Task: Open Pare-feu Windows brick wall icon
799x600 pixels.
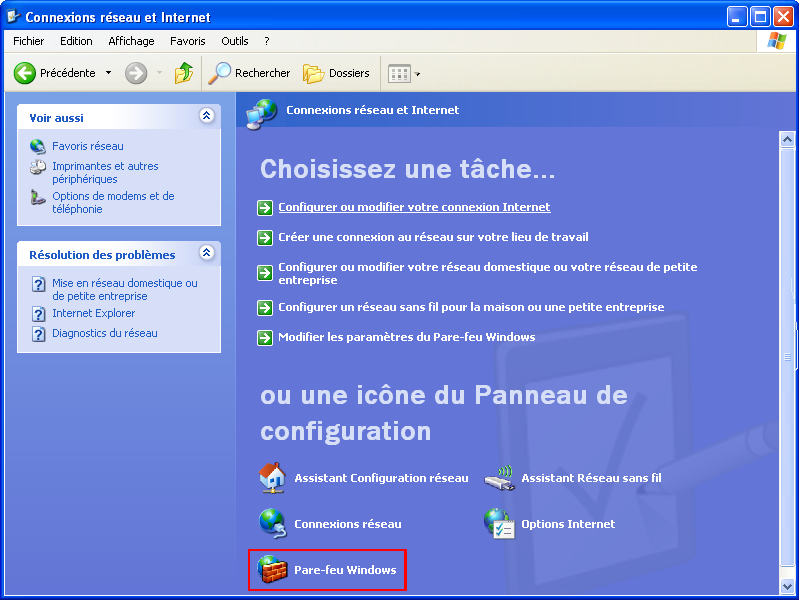Action: (x=272, y=569)
